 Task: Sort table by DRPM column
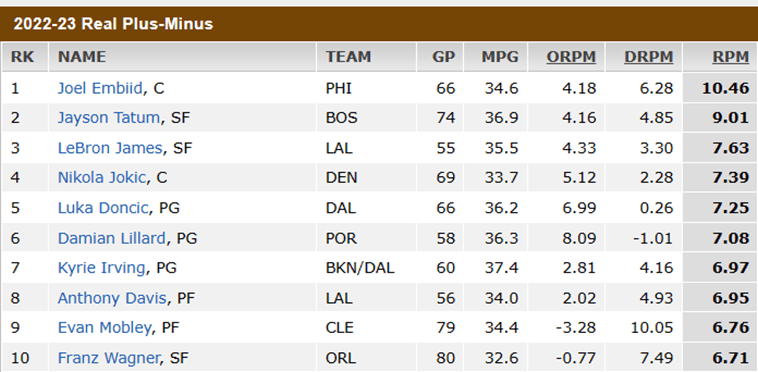(x=649, y=57)
